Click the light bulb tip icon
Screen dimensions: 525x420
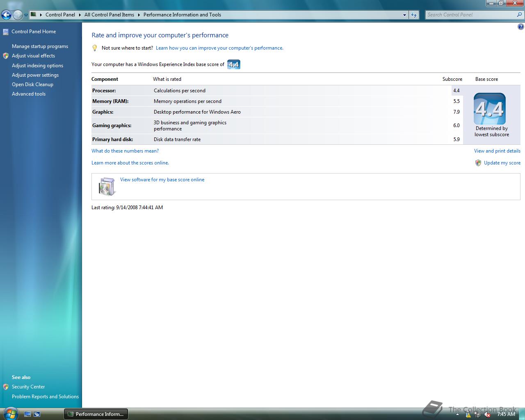coord(95,48)
